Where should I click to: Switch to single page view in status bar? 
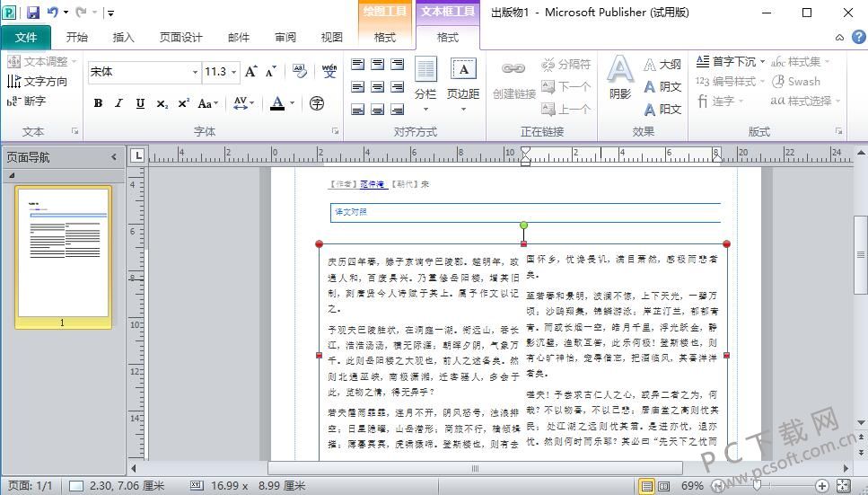(x=646, y=486)
